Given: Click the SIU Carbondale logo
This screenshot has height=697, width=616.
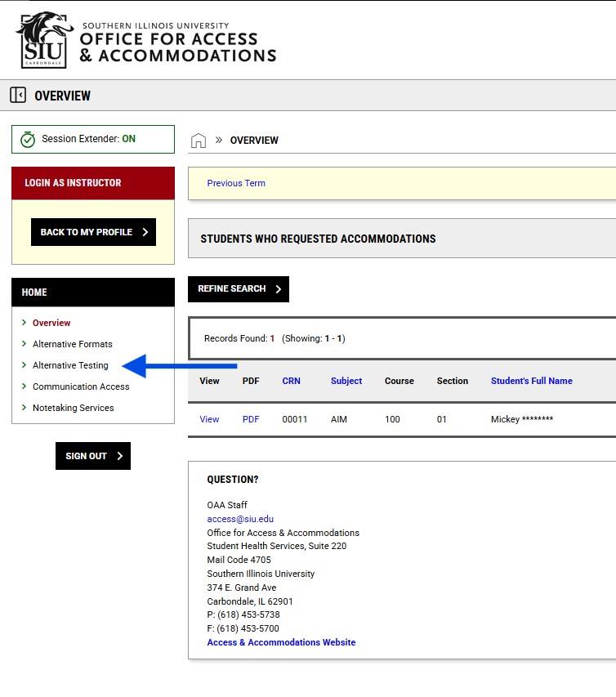Looking at the screenshot, I should (43, 40).
